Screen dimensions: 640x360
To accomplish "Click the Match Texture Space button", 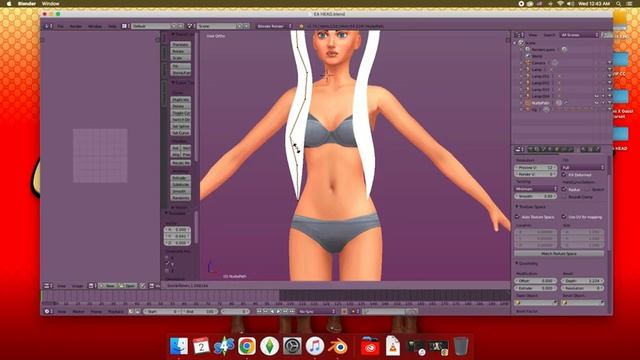I will (x=559, y=253).
